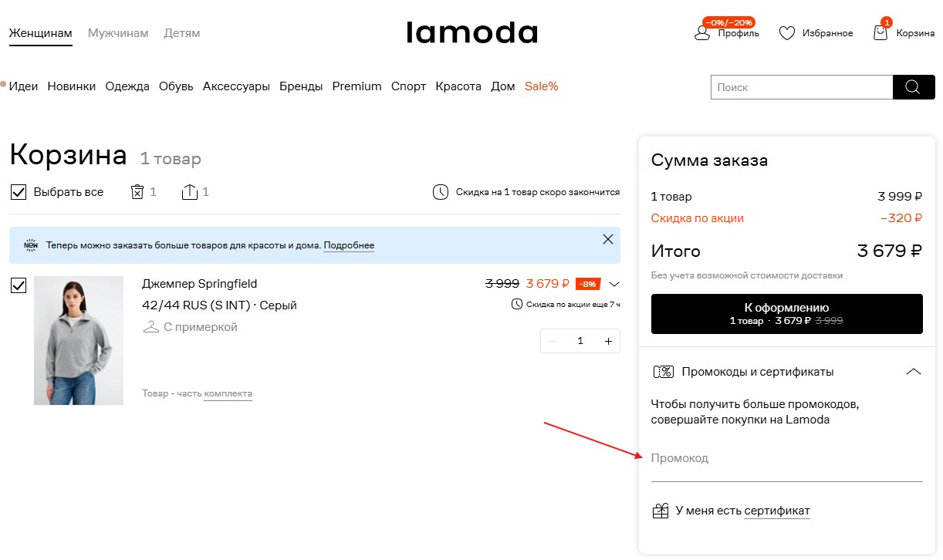Open the "Sale%" menu item

pos(541,86)
